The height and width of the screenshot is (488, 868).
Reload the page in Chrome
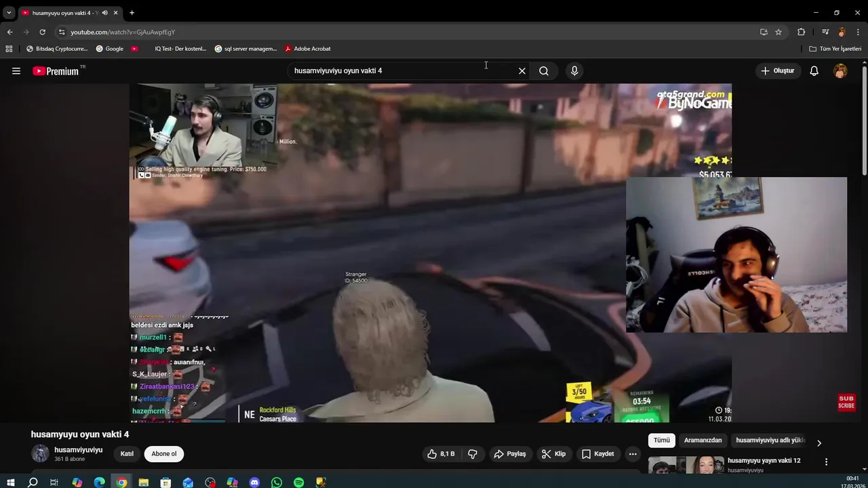(42, 32)
